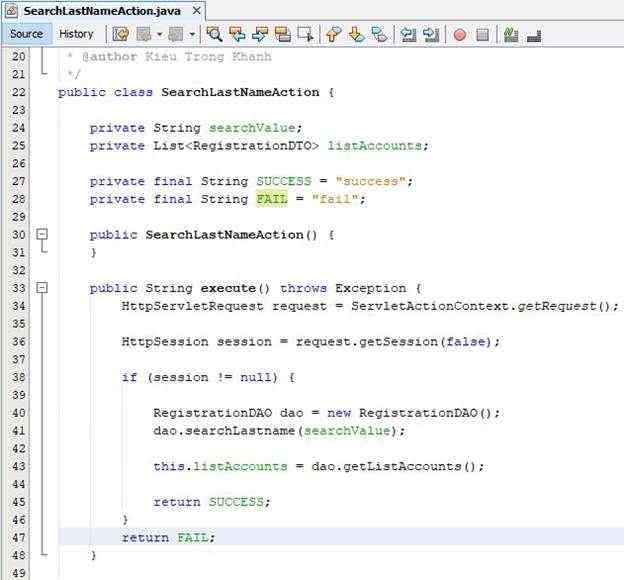Click line number 22 in gutter
This screenshot has width=624, height=580.
pos(19,92)
